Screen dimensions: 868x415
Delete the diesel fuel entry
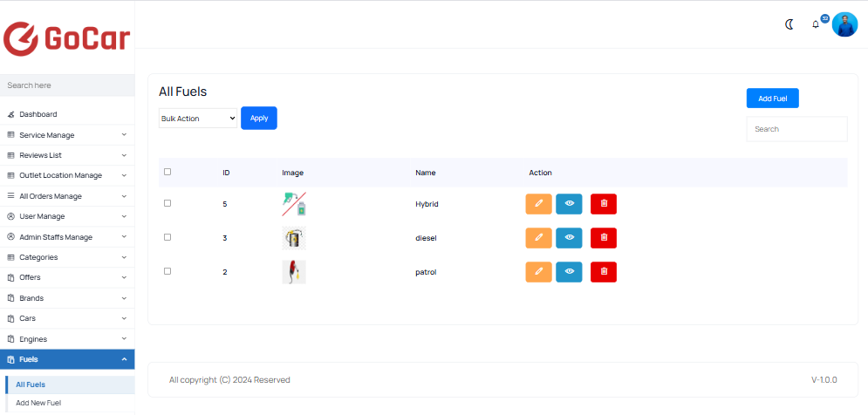[604, 238]
